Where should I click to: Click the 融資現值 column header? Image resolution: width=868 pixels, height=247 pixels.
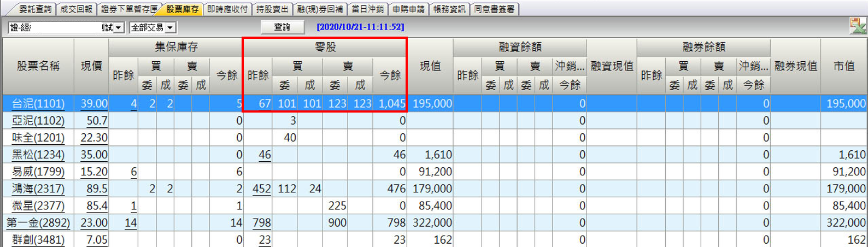tap(612, 66)
